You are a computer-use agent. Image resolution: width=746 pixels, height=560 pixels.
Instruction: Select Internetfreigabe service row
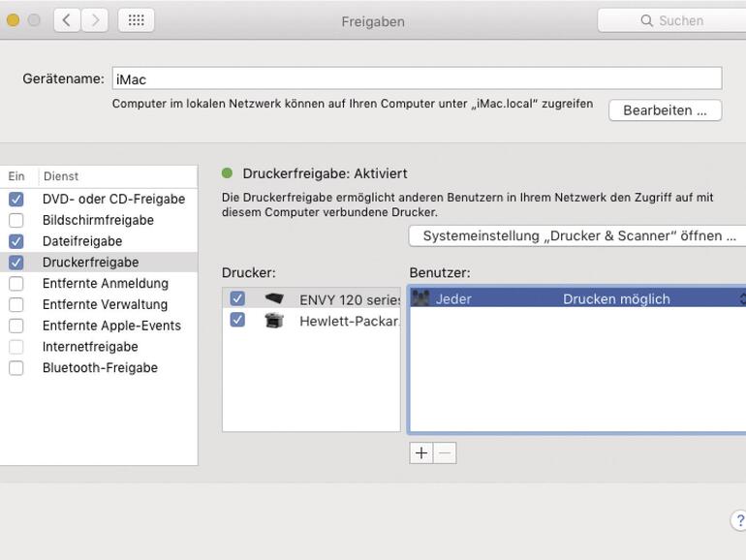click(x=99, y=347)
